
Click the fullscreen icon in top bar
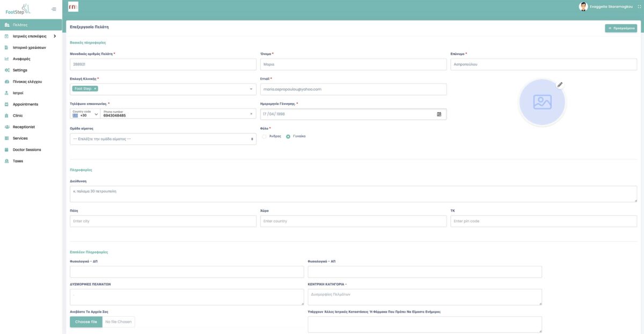pos(639,6)
